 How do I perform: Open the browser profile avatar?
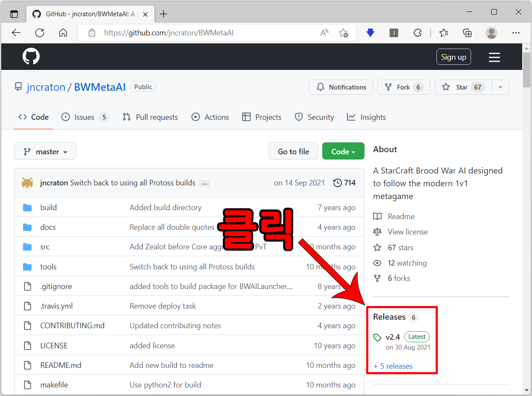click(x=492, y=33)
